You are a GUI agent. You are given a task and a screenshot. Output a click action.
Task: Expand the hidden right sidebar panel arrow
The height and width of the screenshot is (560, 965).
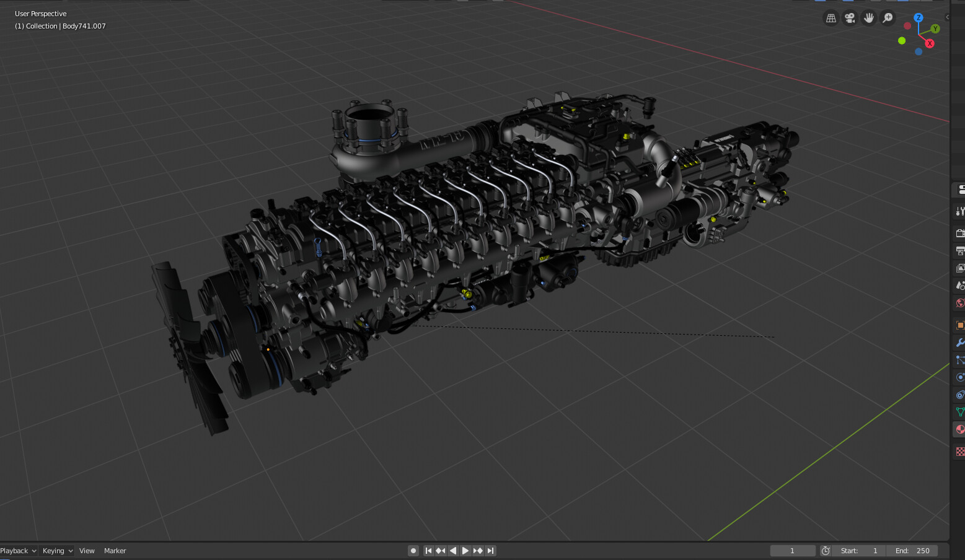[948, 17]
